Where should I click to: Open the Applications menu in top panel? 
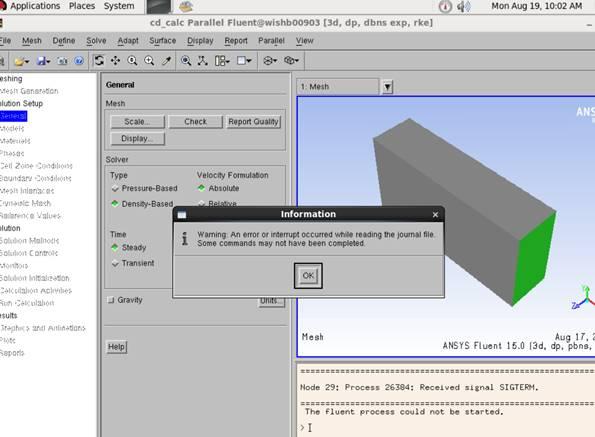(x=35, y=6)
